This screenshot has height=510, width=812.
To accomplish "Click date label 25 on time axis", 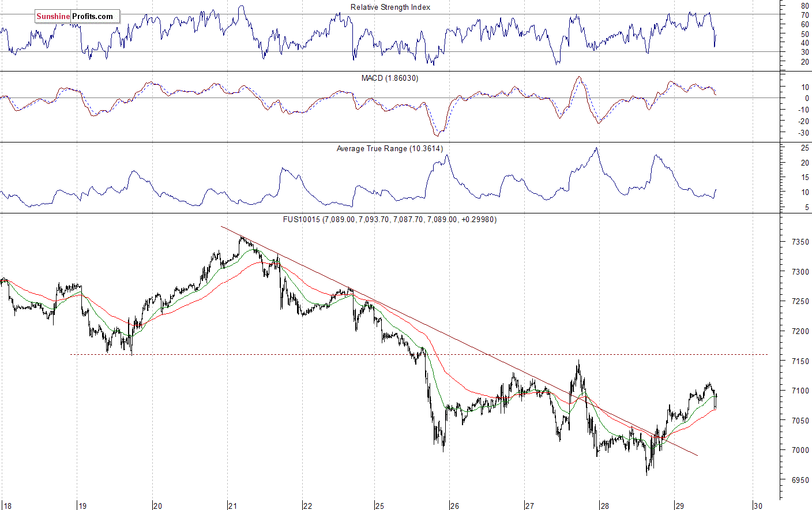I will coord(380,506).
